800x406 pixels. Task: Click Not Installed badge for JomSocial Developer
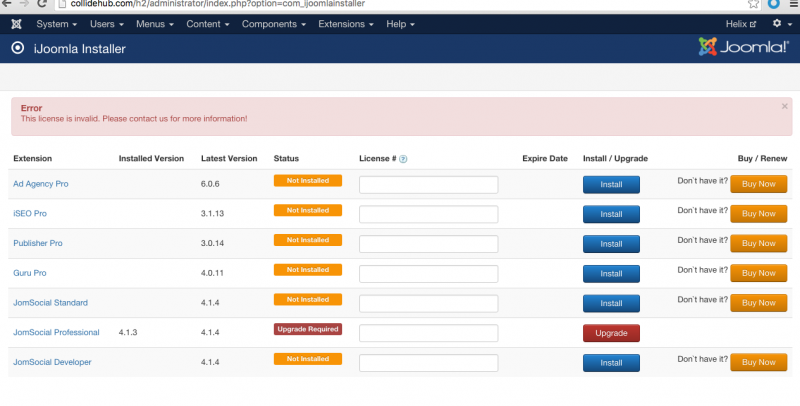(x=308, y=359)
